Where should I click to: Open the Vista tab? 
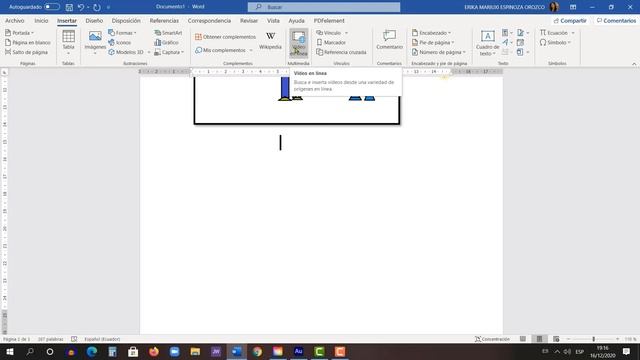click(x=273, y=20)
